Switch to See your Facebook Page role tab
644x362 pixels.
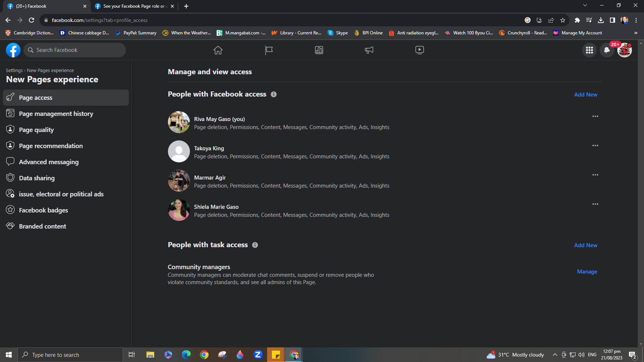point(134,6)
